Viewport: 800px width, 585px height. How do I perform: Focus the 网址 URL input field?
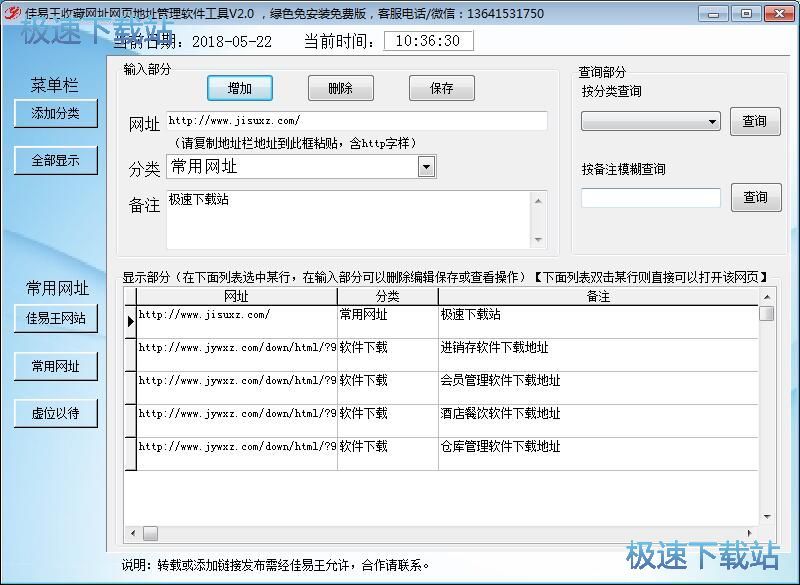(357, 121)
